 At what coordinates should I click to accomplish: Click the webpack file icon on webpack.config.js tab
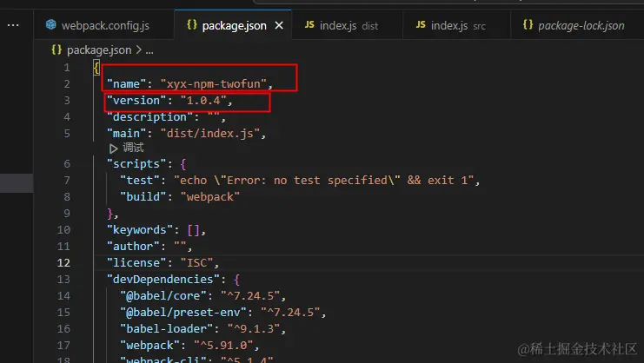[x=51, y=24]
